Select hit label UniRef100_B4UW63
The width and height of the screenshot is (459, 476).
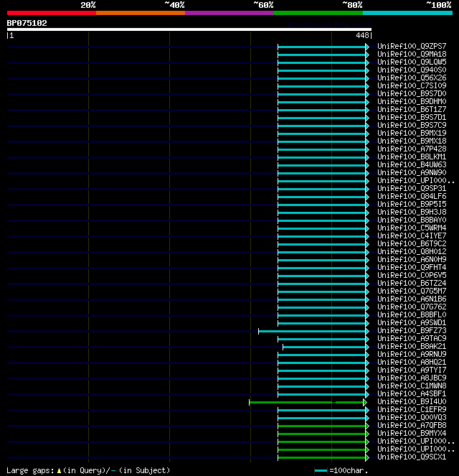pyautogui.click(x=412, y=164)
